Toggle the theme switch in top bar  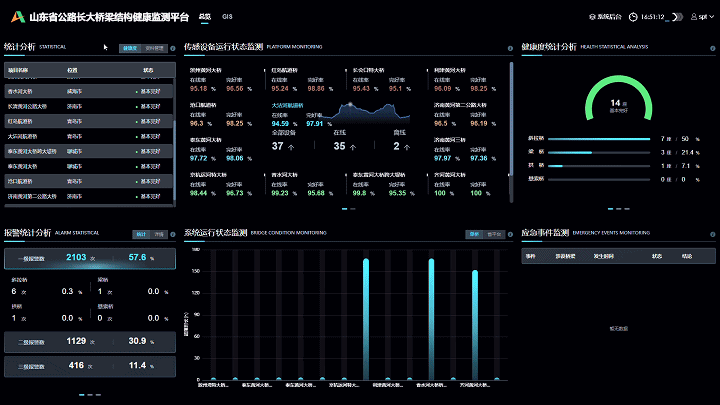click(x=678, y=17)
